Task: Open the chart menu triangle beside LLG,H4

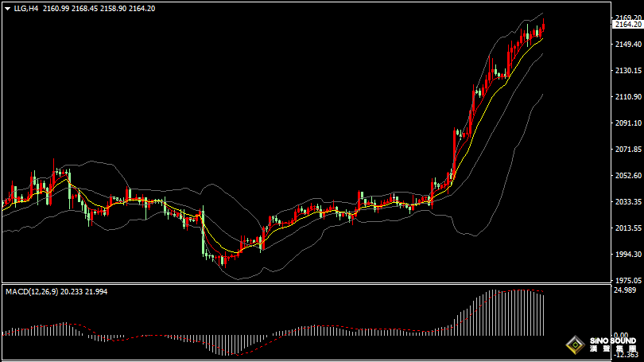Action: coord(7,8)
